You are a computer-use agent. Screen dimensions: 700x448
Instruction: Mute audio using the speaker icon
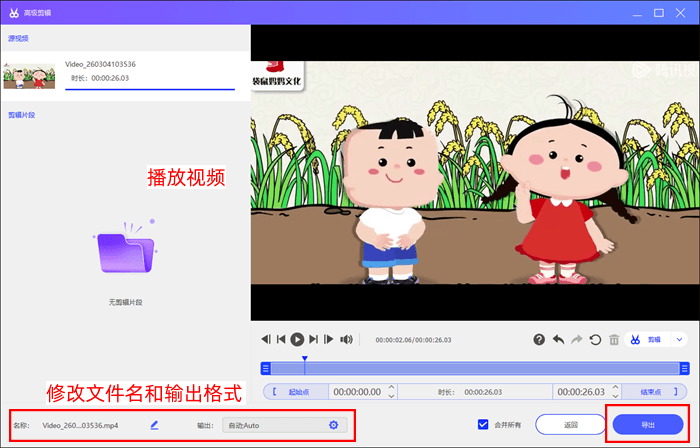[x=346, y=340]
